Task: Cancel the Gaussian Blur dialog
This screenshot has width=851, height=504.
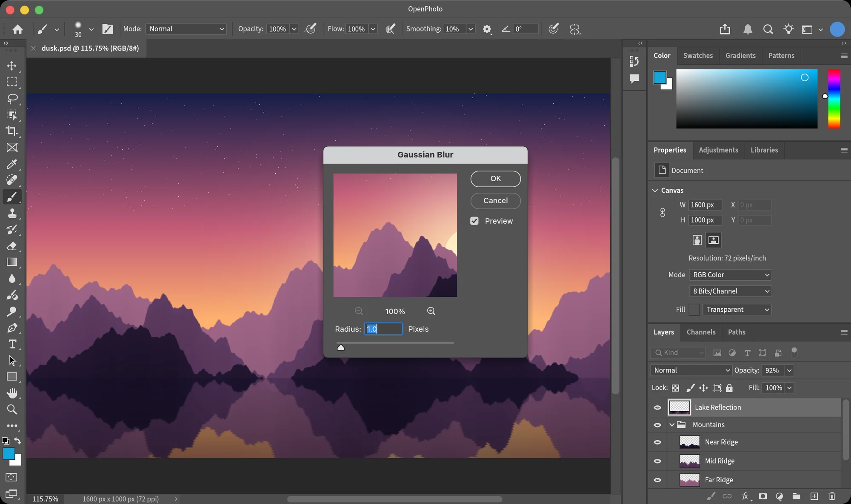Action: (x=495, y=201)
